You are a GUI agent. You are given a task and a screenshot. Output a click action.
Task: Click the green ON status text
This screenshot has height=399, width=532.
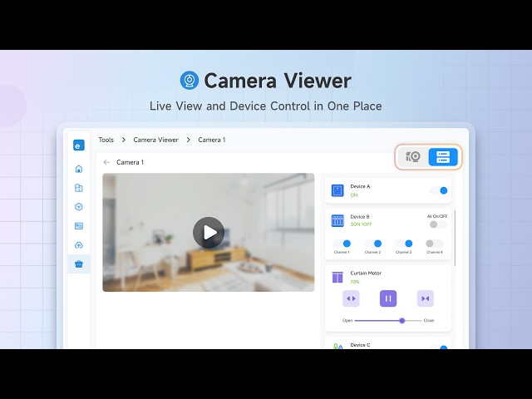pyautogui.click(x=354, y=195)
